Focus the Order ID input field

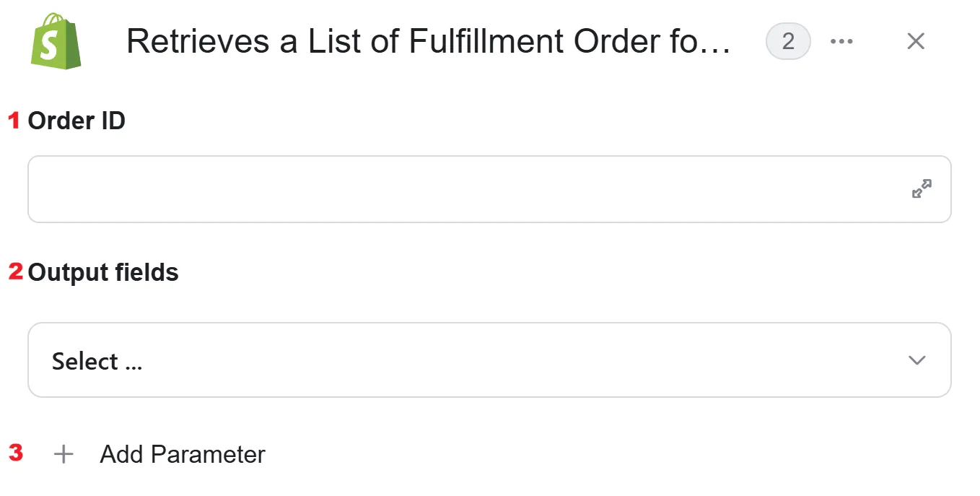[x=489, y=189]
